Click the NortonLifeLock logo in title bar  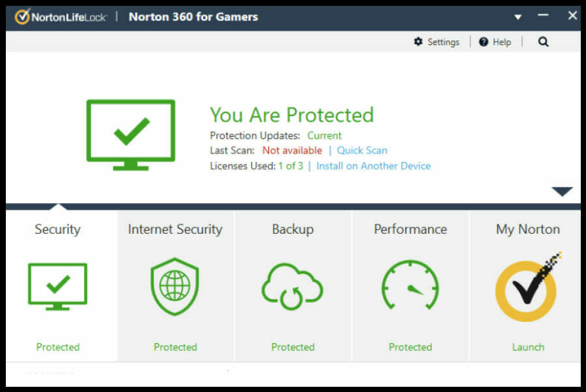(x=61, y=17)
